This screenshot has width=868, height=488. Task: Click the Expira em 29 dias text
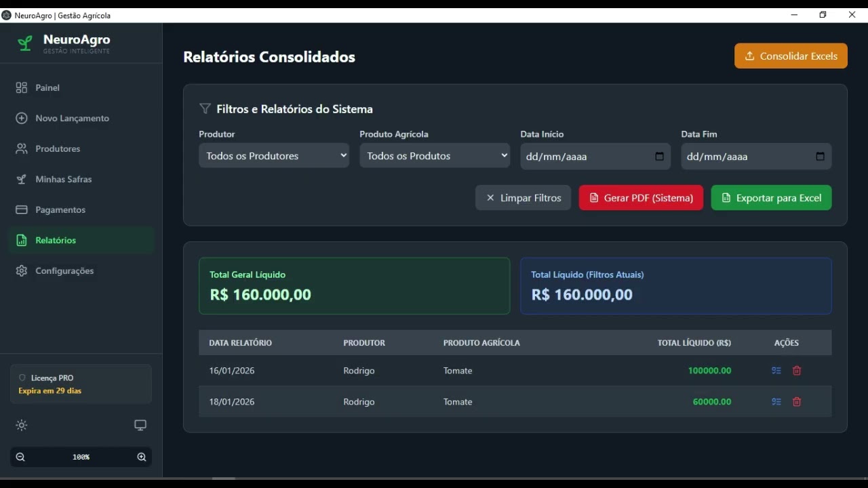point(50,391)
